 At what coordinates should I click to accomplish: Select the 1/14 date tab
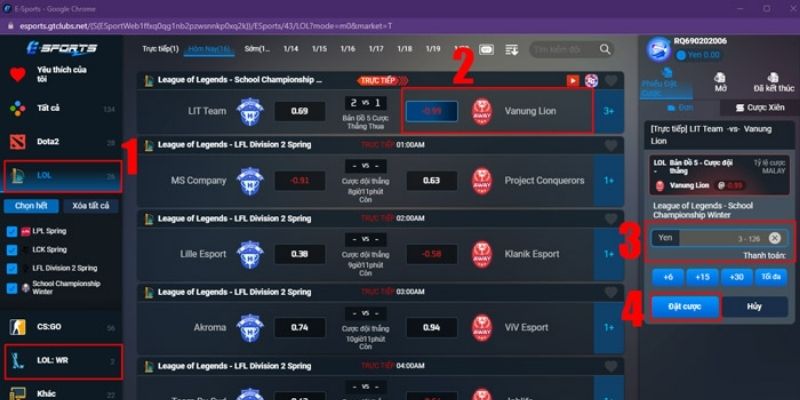pyautogui.click(x=291, y=49)
